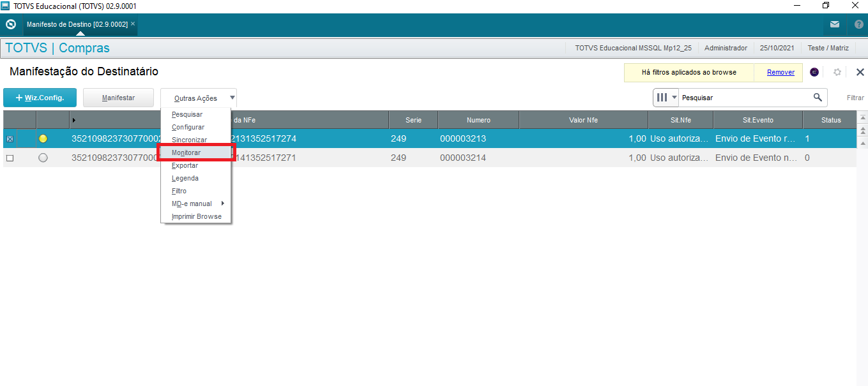Click Status value 0 in second row

pos(807,158)
